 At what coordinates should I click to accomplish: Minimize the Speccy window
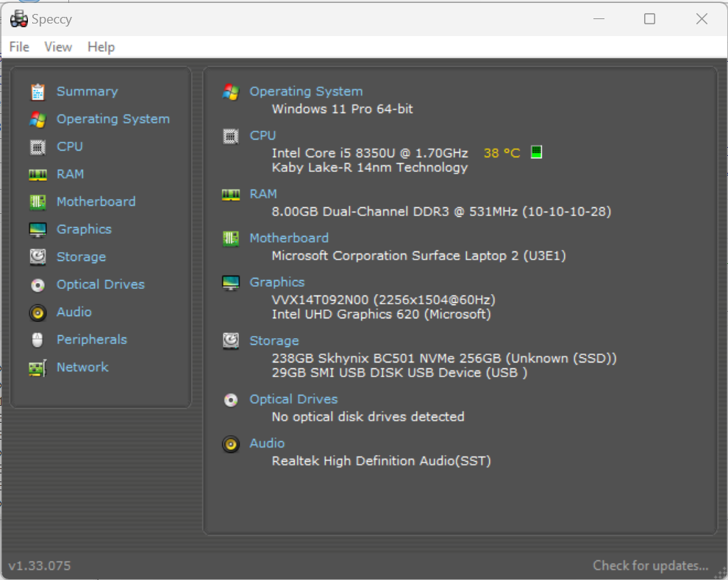599,19
